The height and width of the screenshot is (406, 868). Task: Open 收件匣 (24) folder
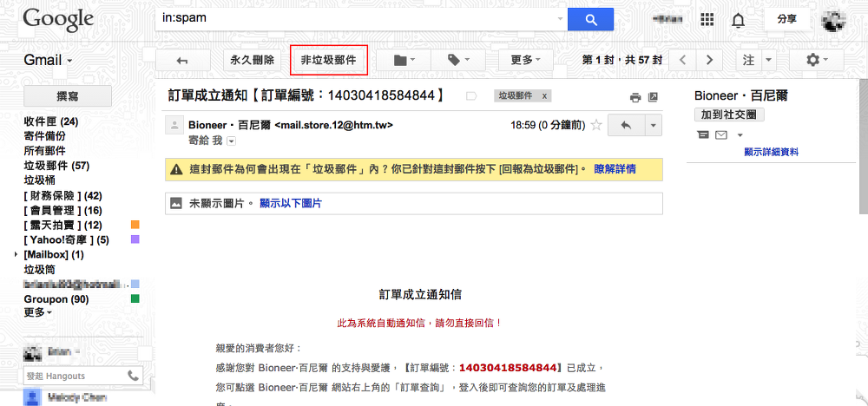(x=51, y=121)
